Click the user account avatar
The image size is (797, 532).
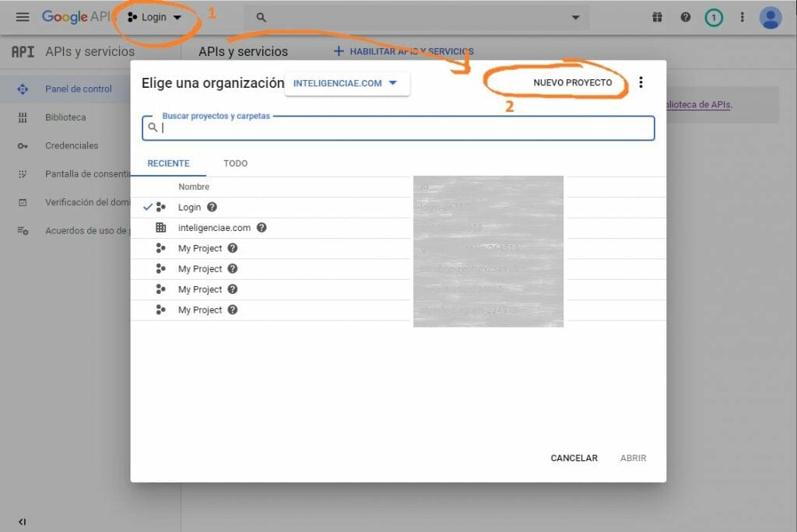[x=770, y=17]
